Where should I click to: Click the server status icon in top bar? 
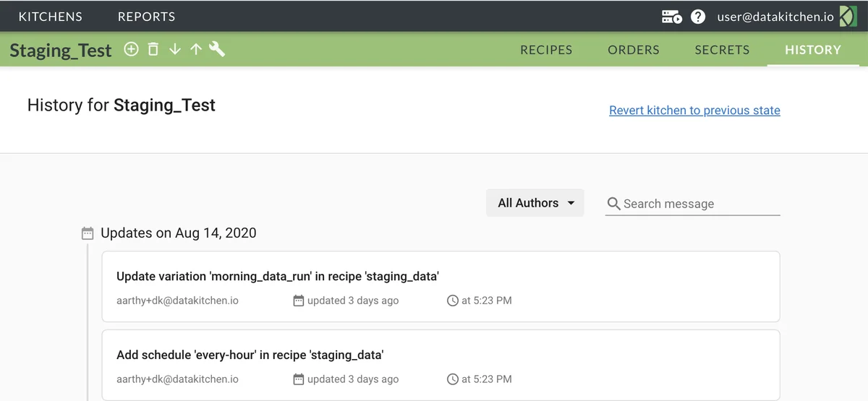[671, 17]
